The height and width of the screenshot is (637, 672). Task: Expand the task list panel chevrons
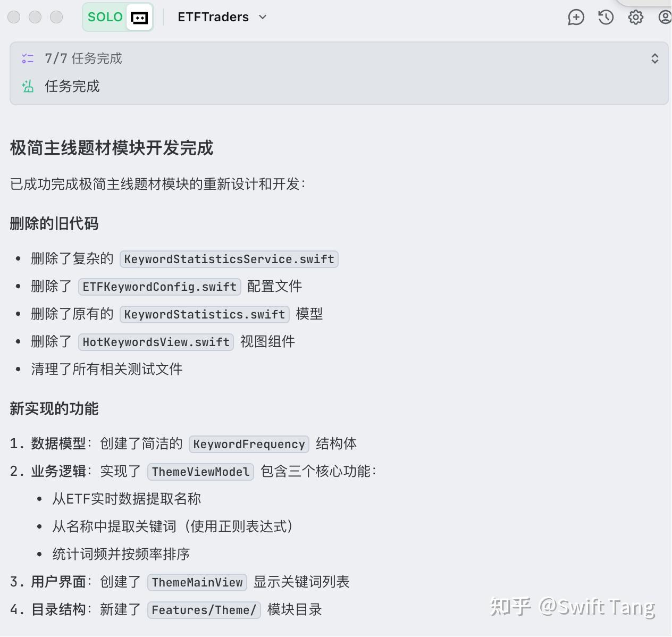coord(654,58)
